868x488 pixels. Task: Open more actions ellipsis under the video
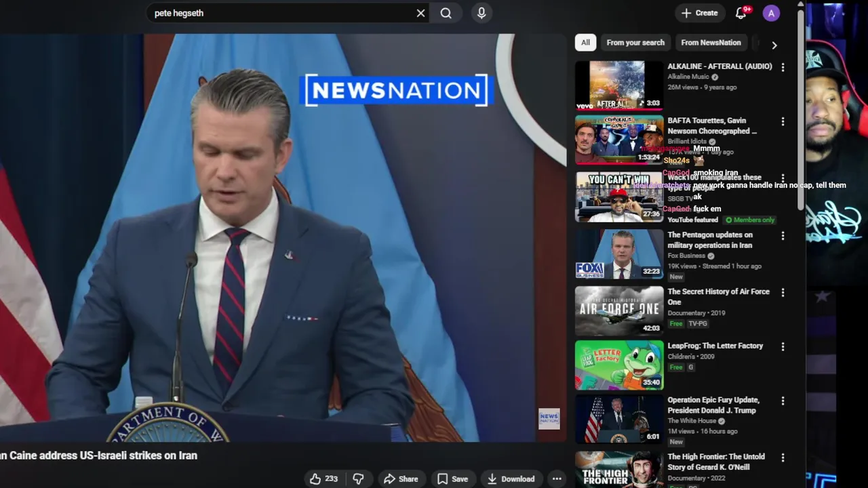coord(557,479)
